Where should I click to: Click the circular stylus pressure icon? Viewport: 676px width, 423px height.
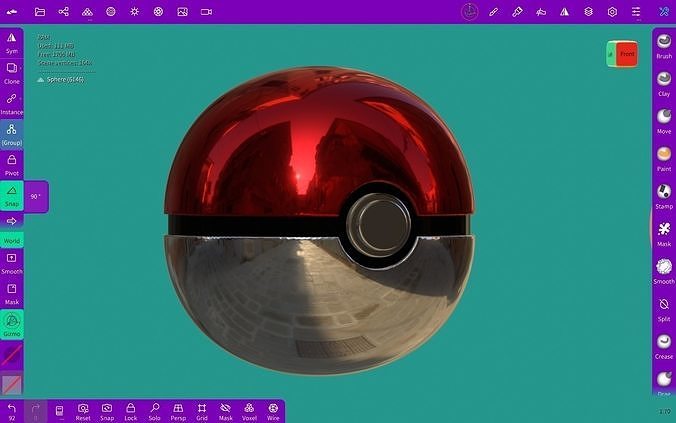469,12
